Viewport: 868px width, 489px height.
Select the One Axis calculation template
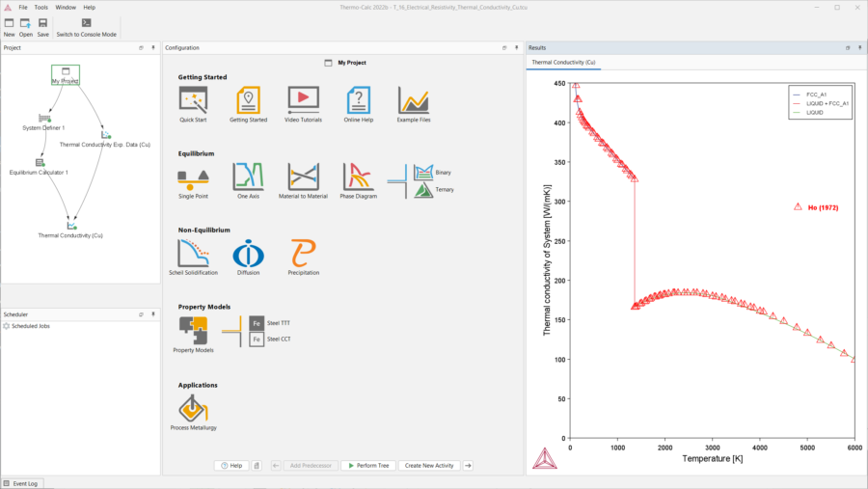click(x=248, y=177)
